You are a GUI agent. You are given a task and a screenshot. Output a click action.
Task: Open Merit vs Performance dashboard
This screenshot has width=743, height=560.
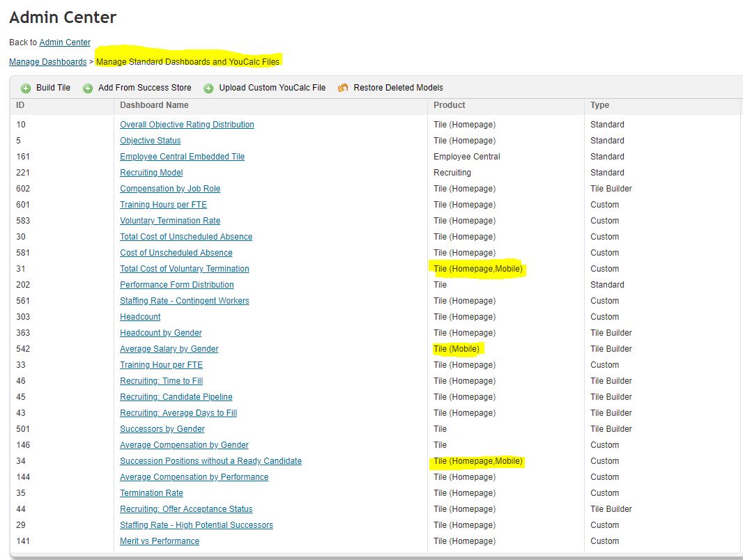(x=159, y=541)
